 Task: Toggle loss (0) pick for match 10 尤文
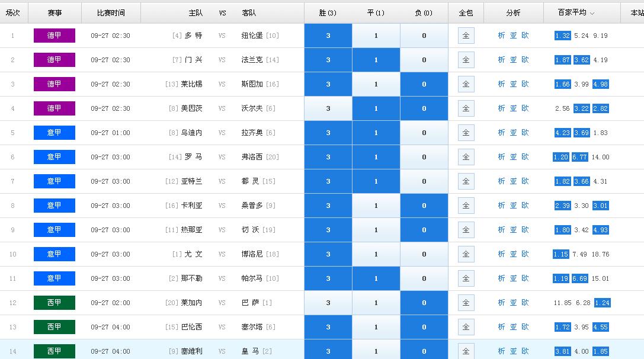click(424, 254)
